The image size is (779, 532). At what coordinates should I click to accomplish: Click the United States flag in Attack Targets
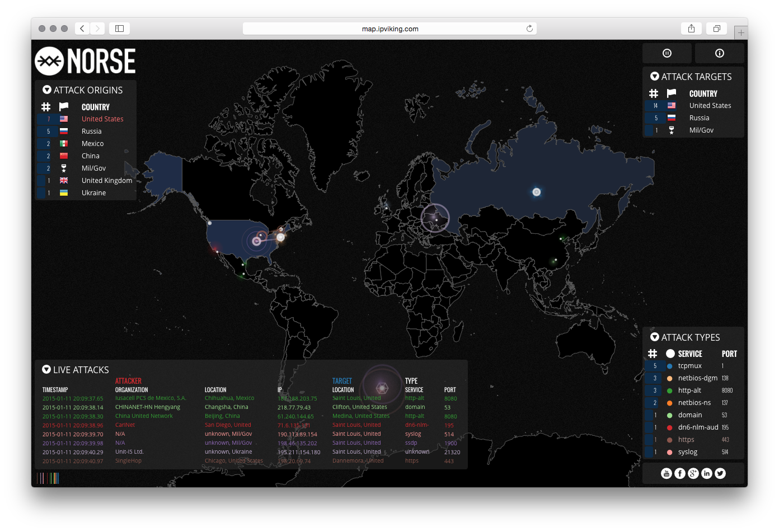click(x=672, y=105)
